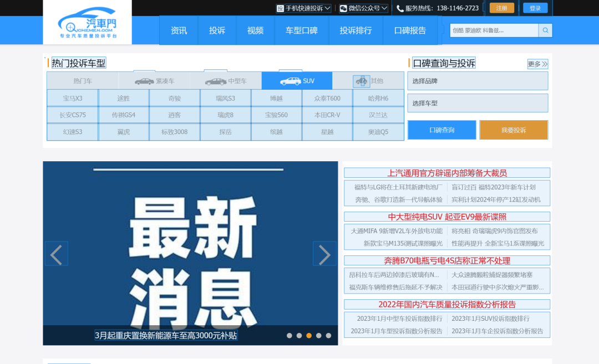Click the service hotline phone icon

pos(400,8)
